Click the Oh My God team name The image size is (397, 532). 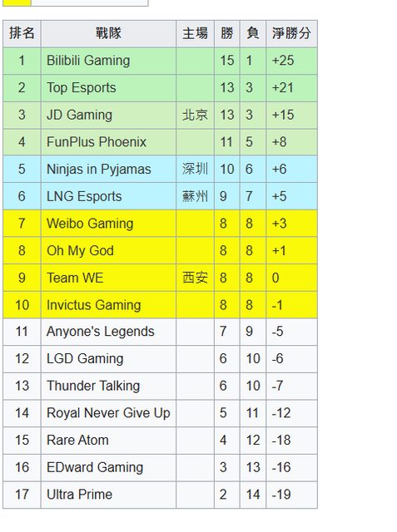pyautogui.click(x=80, y=251)
